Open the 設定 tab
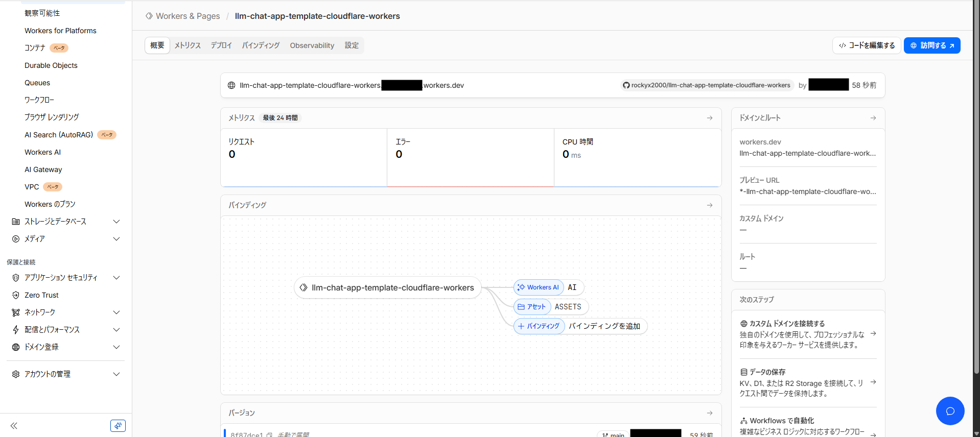The image size is (980, 437). (352, 45)
